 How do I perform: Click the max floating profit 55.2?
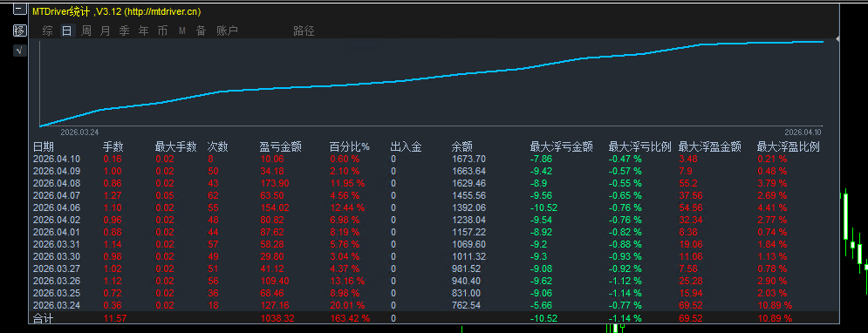point(688,183)
